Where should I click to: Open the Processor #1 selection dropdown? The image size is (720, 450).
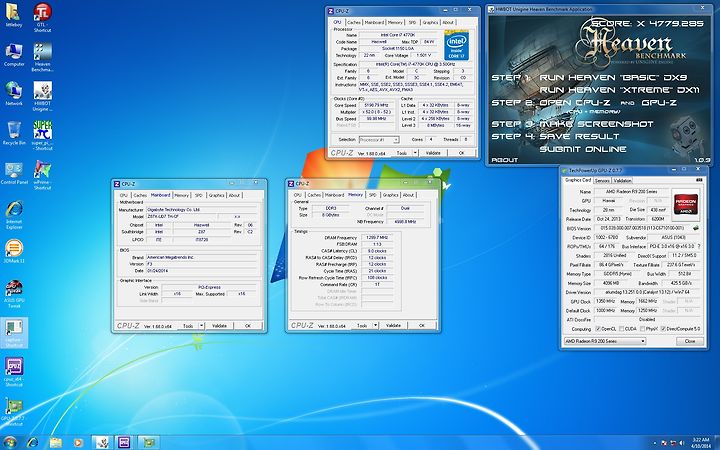[379, 140]
